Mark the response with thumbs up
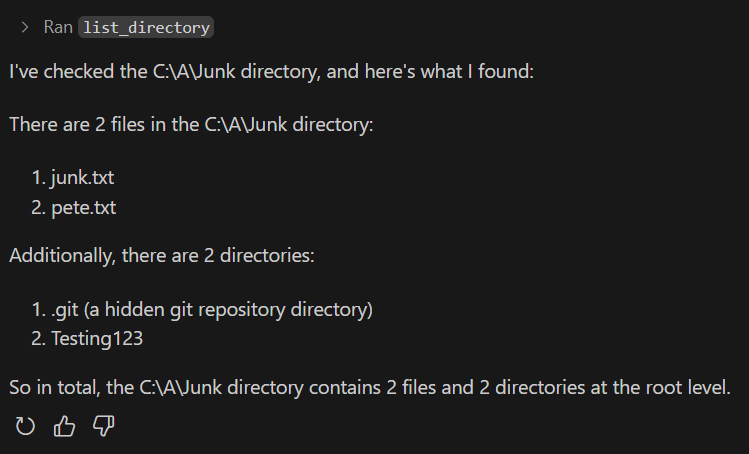The image size is (749, 454). click(64, 426)
